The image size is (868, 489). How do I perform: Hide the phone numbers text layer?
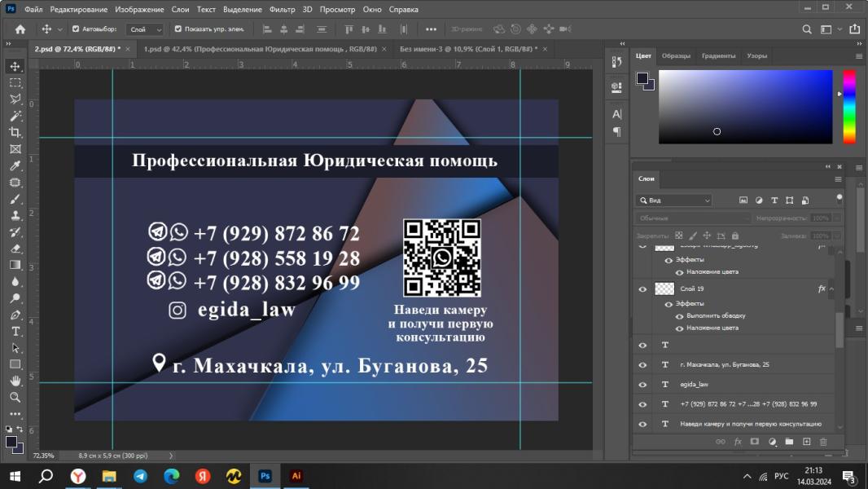642,404
